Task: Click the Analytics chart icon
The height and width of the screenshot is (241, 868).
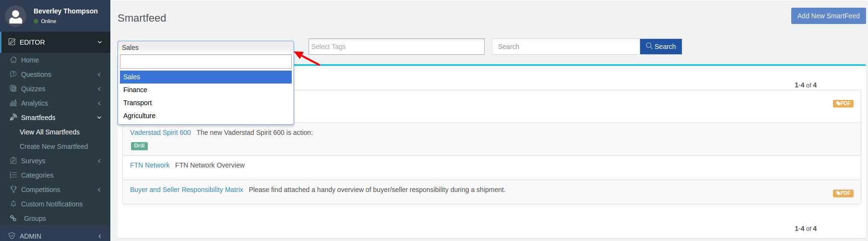Action: click(13, 103)
